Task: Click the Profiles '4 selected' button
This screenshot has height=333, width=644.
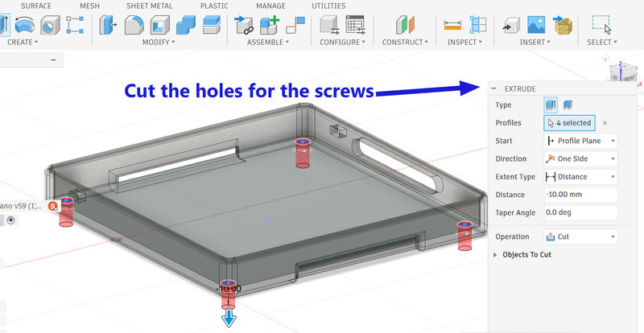Action: click(570, 123)
